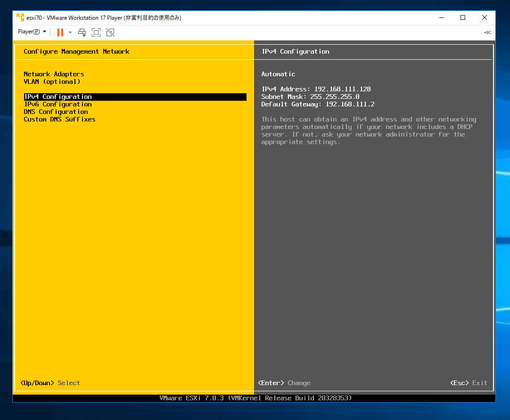The image size is (510, 420).
Task: Click the Configure Management Network heading
Action: pyautogui.click(x=76, y=52)
